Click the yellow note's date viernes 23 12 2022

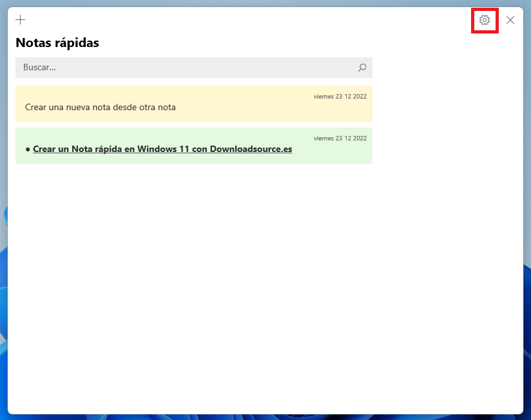click(340, 97)
